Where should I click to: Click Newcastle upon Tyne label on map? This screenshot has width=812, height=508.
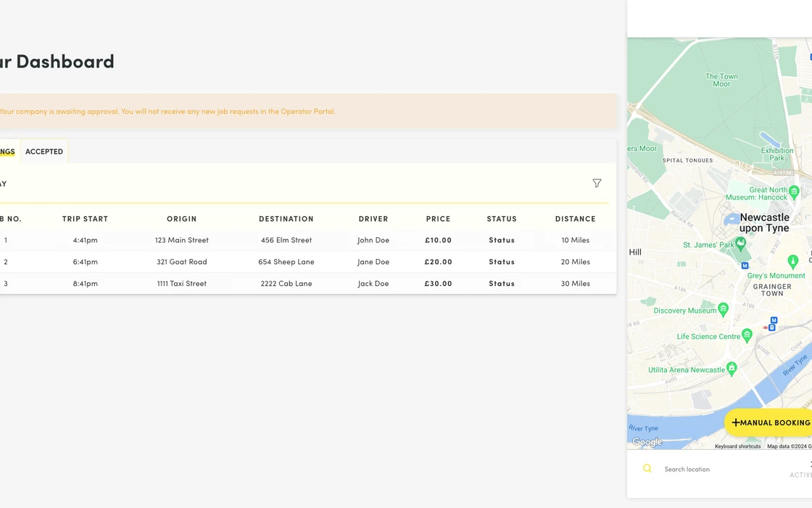pyautogui.click(x=764, y=222)
